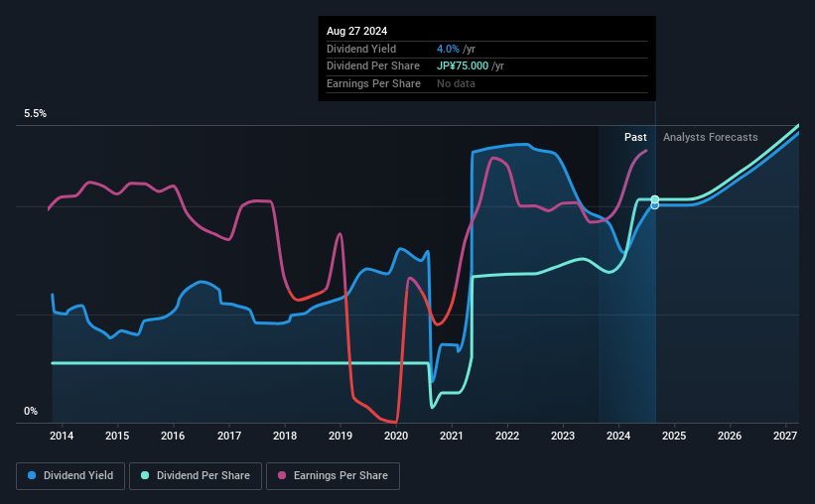
Task: Click the 4.0% Dividend Yield tooltip value
Action: [x=448, y=49]
